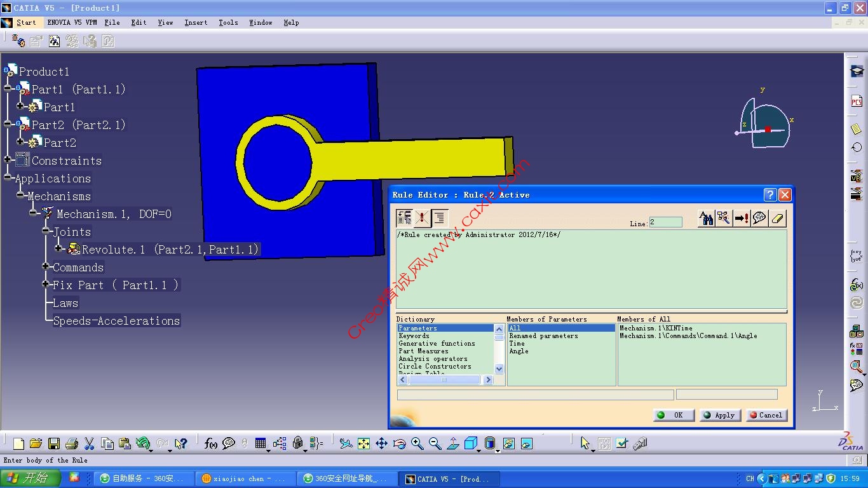
Task: Click the Dictionary list horizontal scrollbar
Action: [x=445, y=380]
